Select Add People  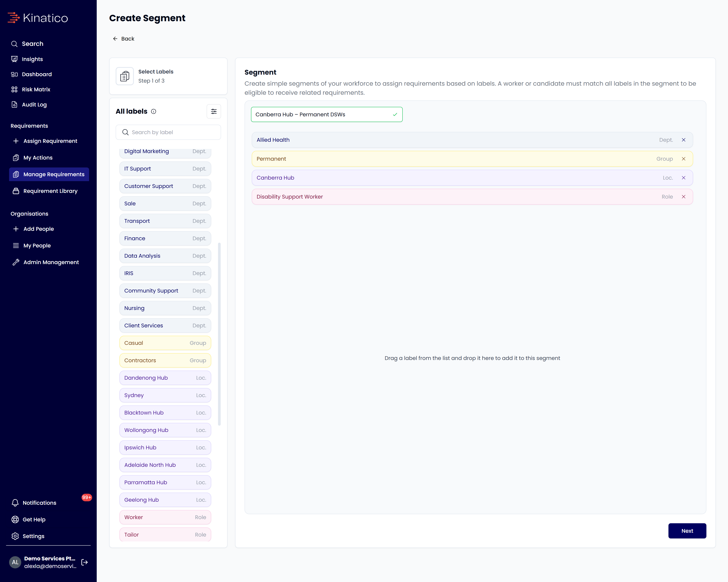[x=33, y=229]
